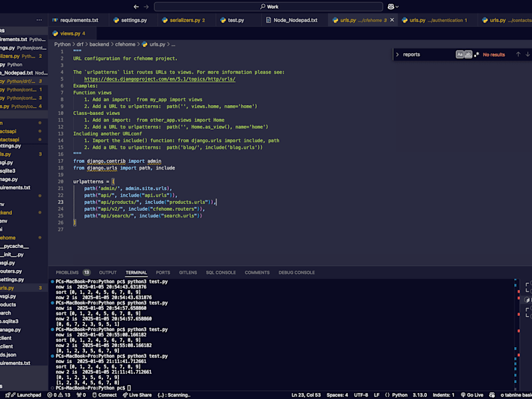Go to previous match arrow in find widget
This screenshot has height=399, width=532.
tap(518, 55)
